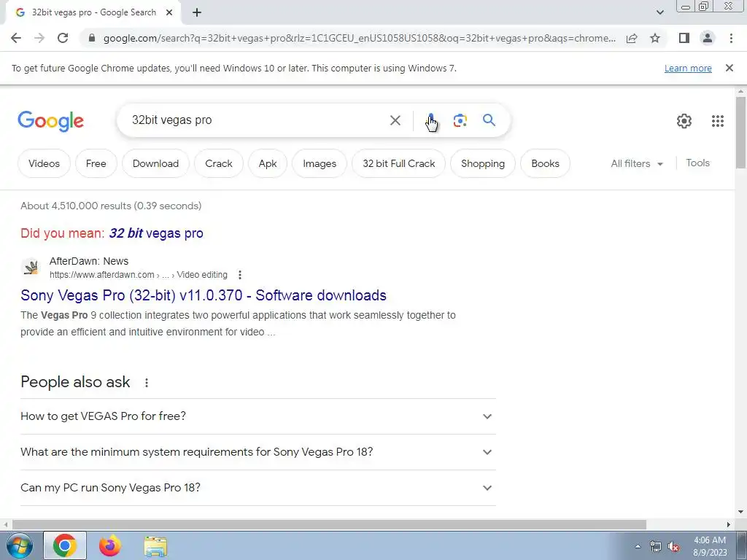Open People also ask options menu
Screen dimensions: 747x560
147,382
